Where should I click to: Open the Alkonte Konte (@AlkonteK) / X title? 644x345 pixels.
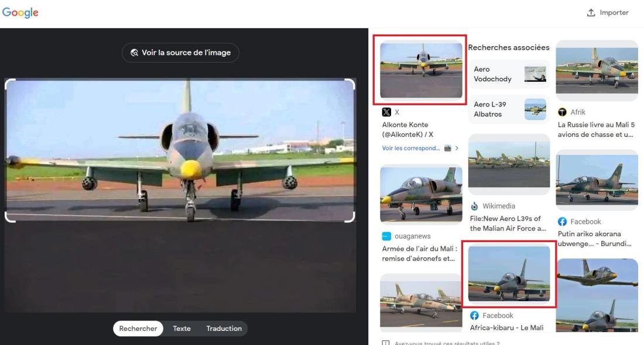(x=407, y=130)
